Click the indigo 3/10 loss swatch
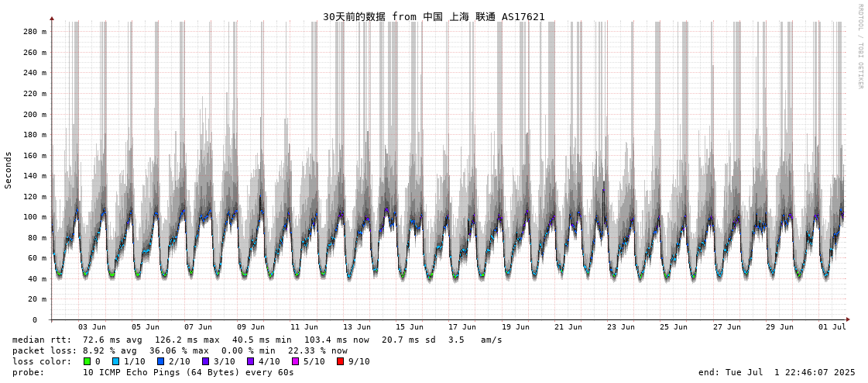The height and width of the screenshot is (383, 868). 205,361
